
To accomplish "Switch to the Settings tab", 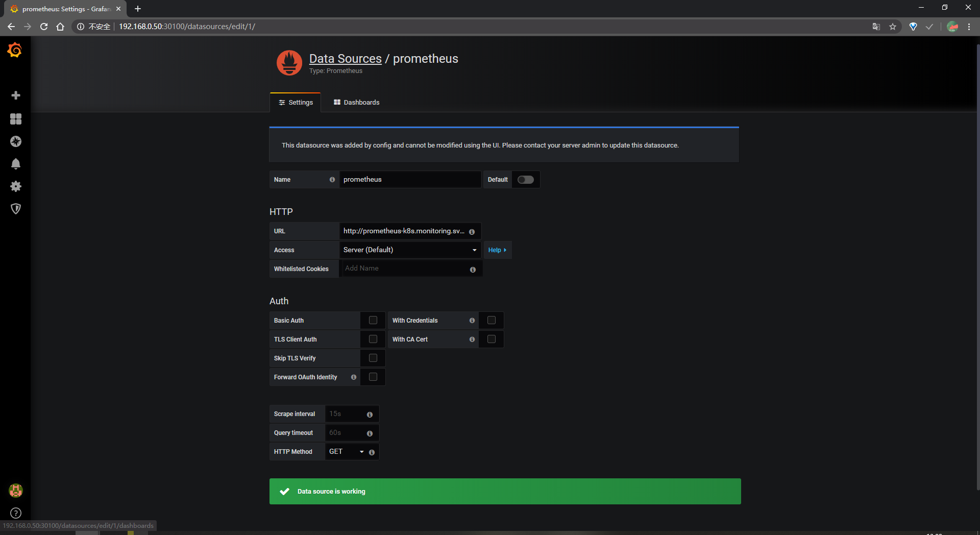I will (x=296, y=102).
